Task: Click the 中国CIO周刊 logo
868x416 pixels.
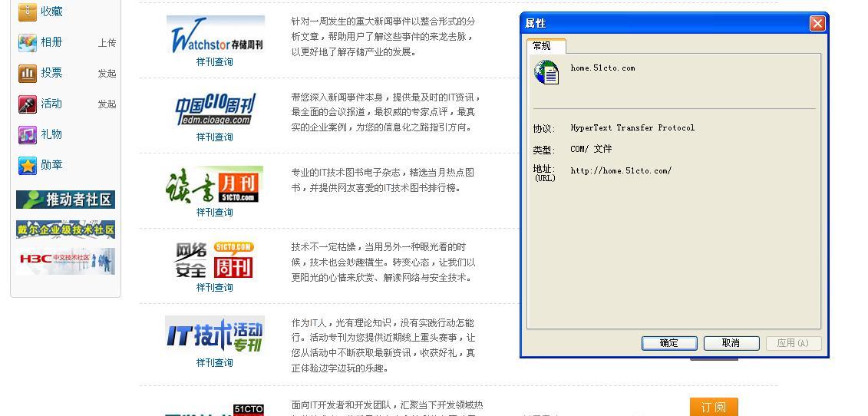Action: 216,109
